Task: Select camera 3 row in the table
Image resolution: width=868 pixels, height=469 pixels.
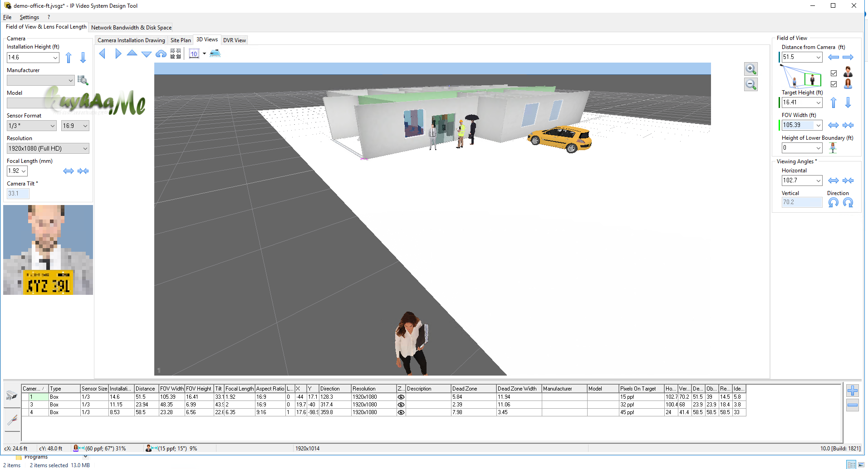Action: click(x=384, y=405)
